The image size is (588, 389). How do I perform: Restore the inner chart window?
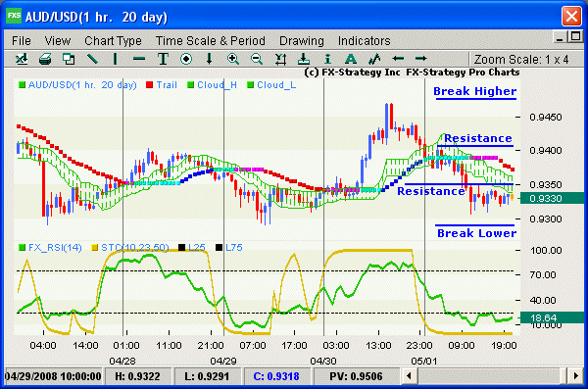[574, 36]
